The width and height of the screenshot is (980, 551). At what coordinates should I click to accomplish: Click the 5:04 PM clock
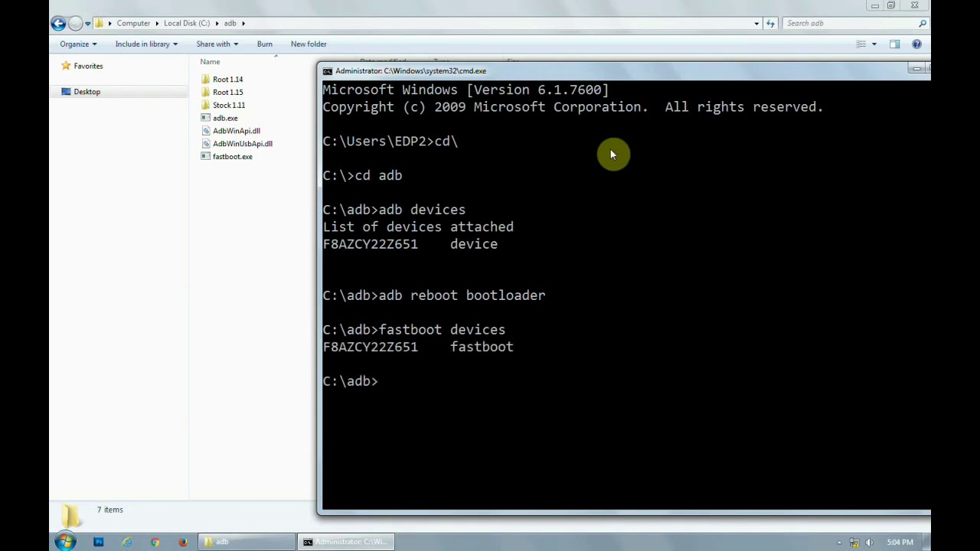[900, 543]
